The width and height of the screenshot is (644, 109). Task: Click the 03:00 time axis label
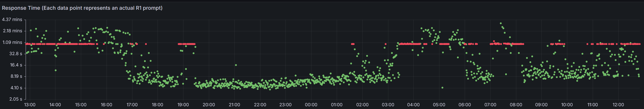coord(388,105)
